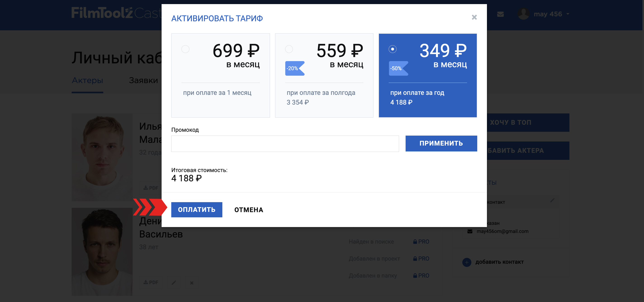Click the edit pencil icon for Денис Васильев

[174, 283]
